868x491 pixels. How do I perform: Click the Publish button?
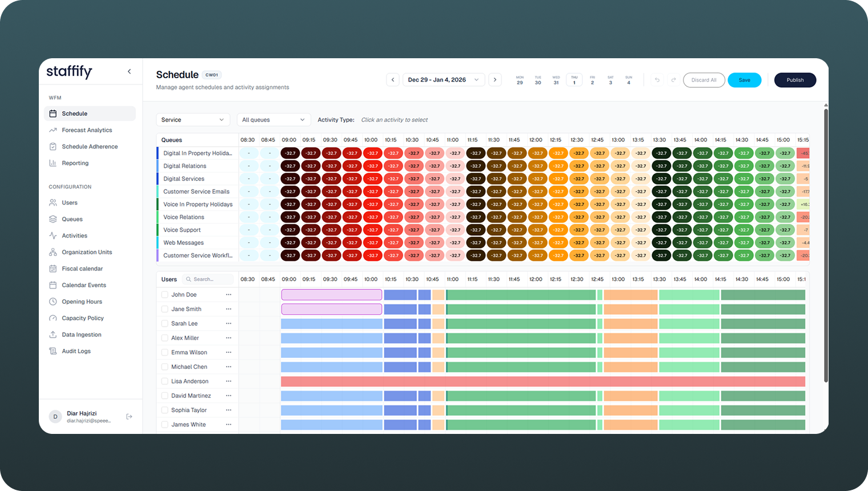(x=795, y=80)
